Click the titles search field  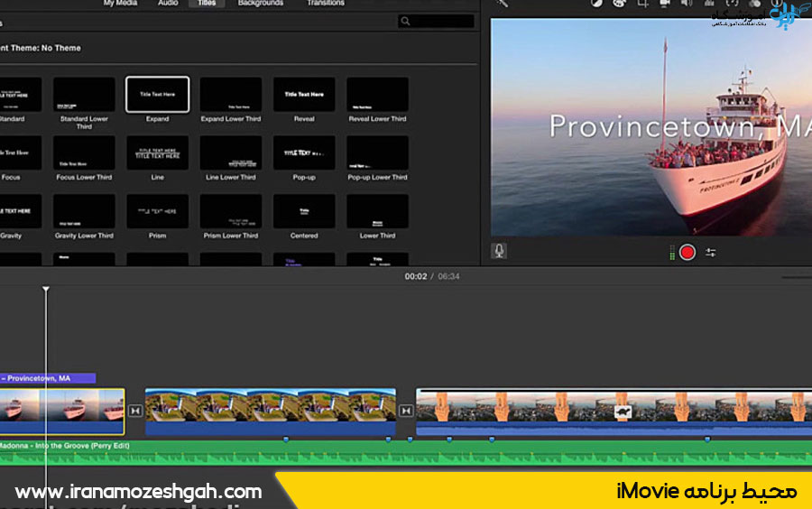coord(436,22)
